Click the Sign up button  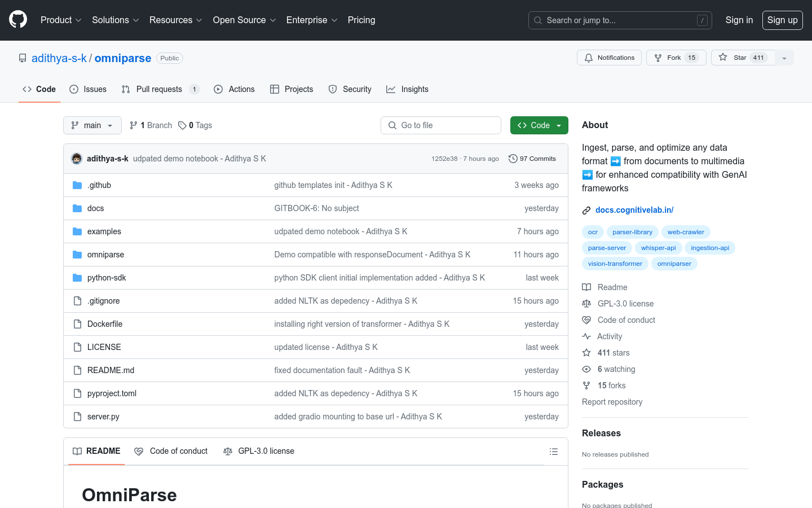(x=782, y=20)
